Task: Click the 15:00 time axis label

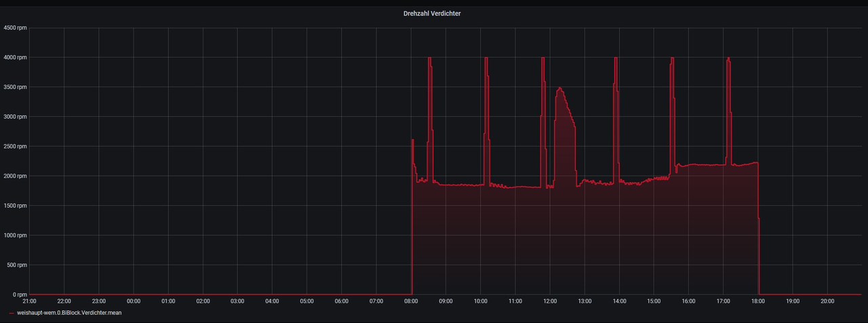Action: 654,301
